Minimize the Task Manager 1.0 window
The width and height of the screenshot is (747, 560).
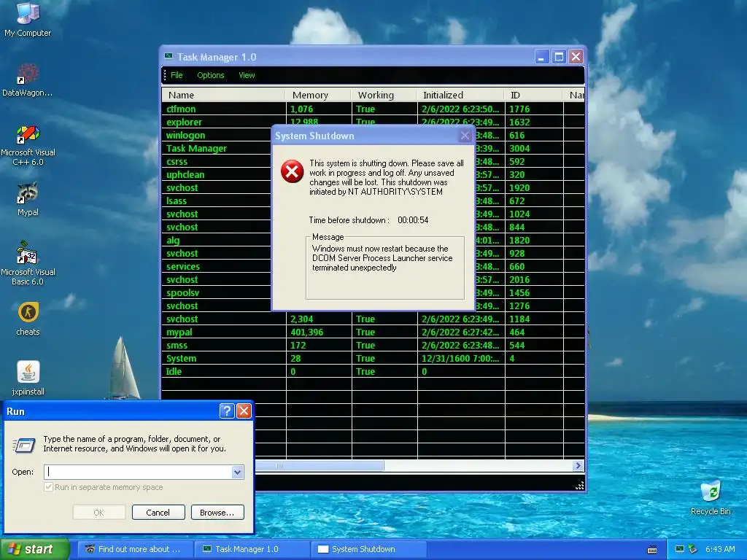[542, 57]
